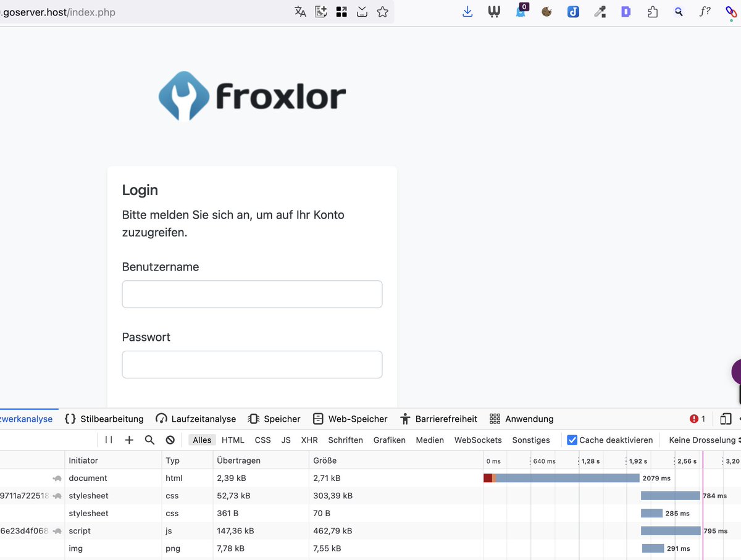Switch to the Speicher tab
741x560 pixels.
[274, 419]
